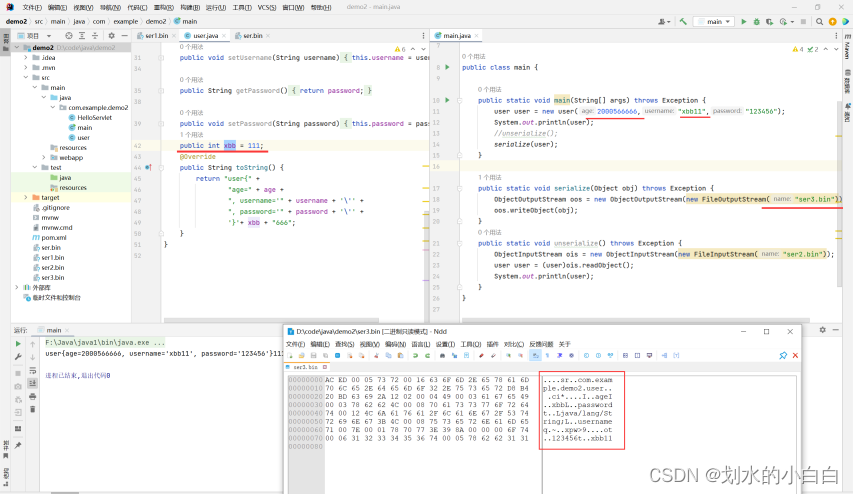Open the main run configuration dropdown

pyautogui.click(x=714, y=21)
